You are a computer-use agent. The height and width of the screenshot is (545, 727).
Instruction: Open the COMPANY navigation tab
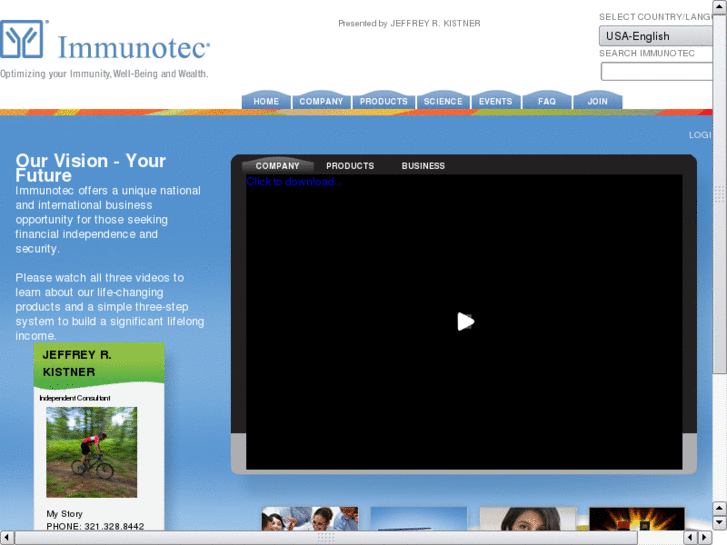point(321,101)
